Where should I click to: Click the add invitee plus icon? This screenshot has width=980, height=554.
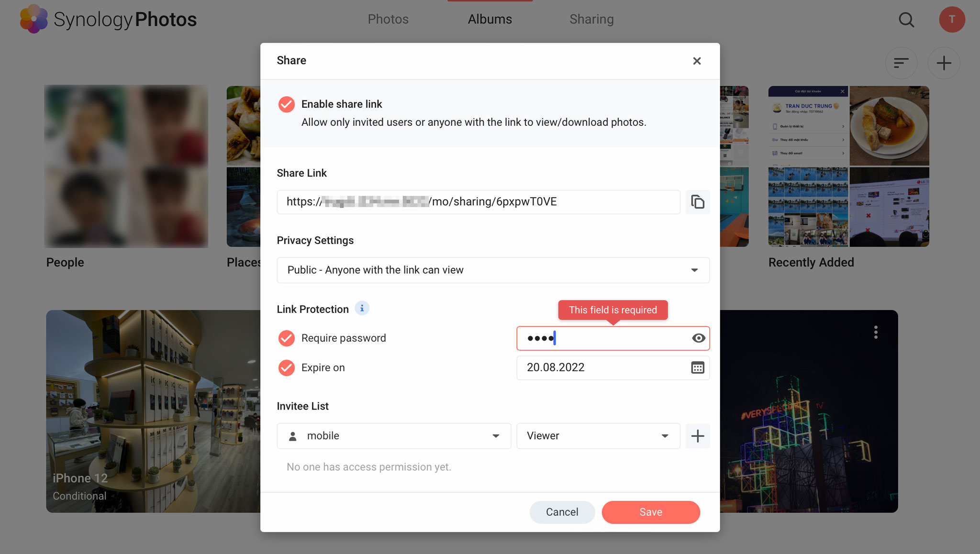tap(697, 435)
